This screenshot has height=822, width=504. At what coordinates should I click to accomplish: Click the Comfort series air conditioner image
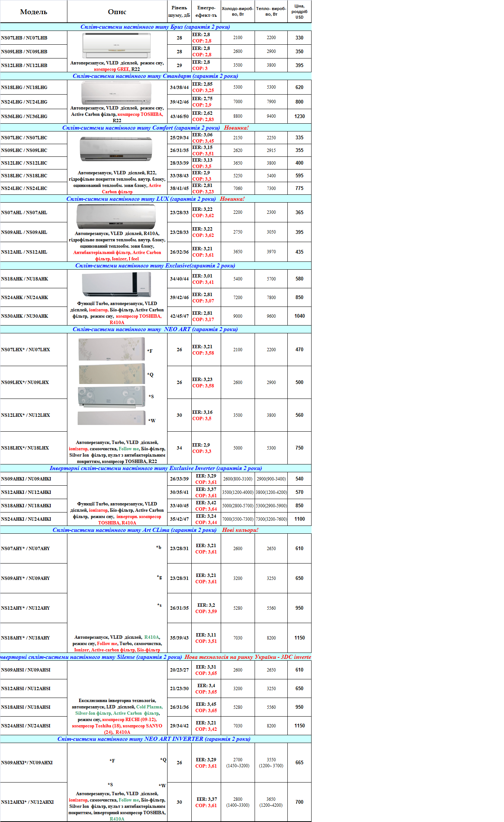coord(116,149)
